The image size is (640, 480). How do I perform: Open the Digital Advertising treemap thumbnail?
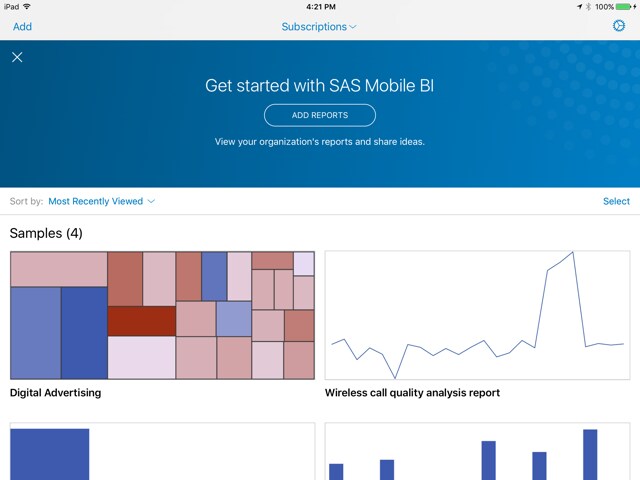pos(162,315)
